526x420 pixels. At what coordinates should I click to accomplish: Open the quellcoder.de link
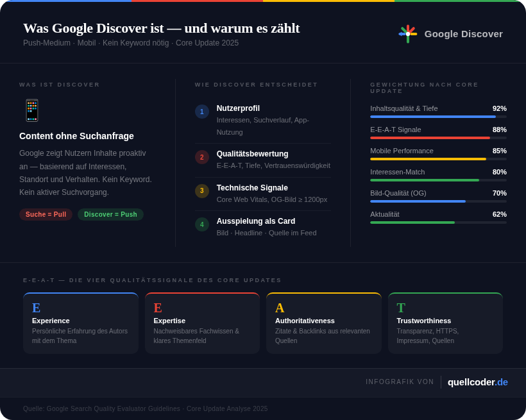[x=477, y=382]
